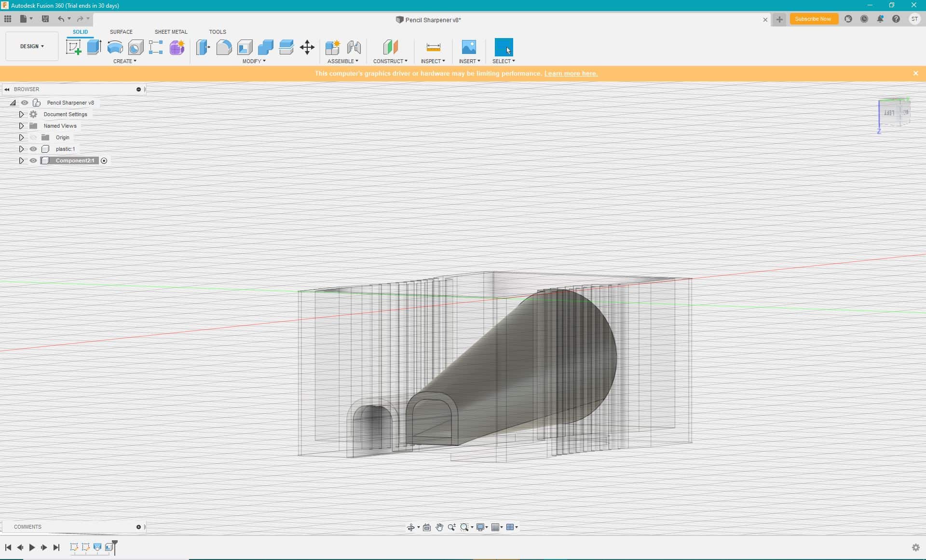Select the Create Form tool
The width and height of the screenshot is (926, 560).
177,47
